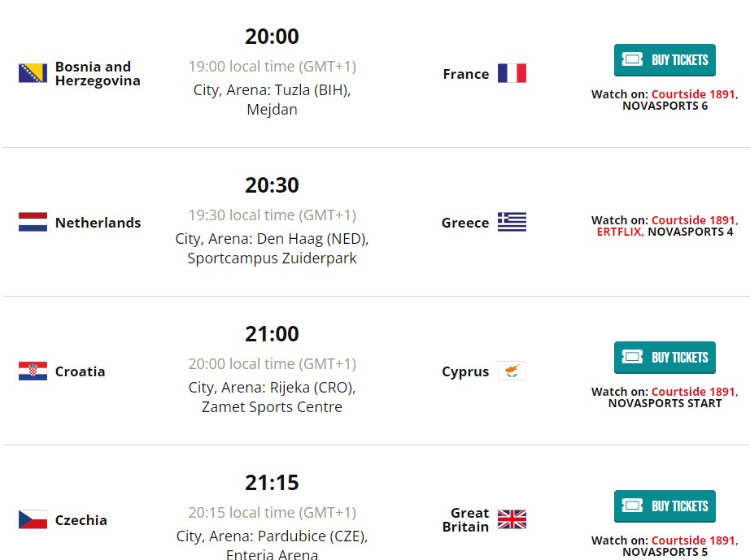Viewport: 750px width, 560px height.
Task: Buy tickets for Croatia vs Cyprus
Action: tap(665, 358)
